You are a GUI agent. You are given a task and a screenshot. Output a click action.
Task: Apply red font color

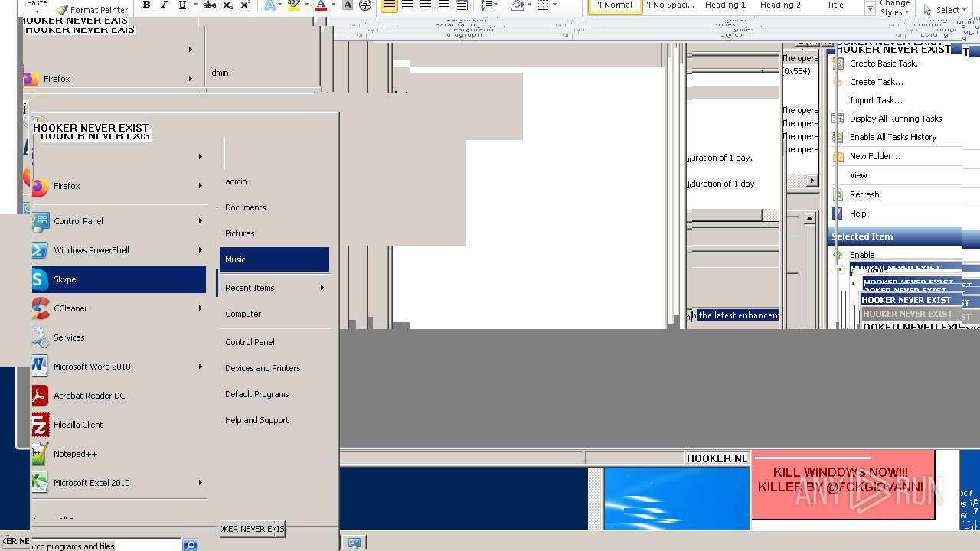pyautogui.click(x=321, y=5)
